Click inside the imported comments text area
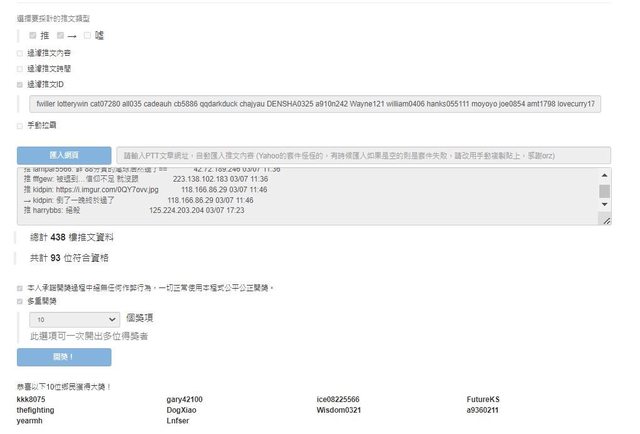 pos(300,195)
